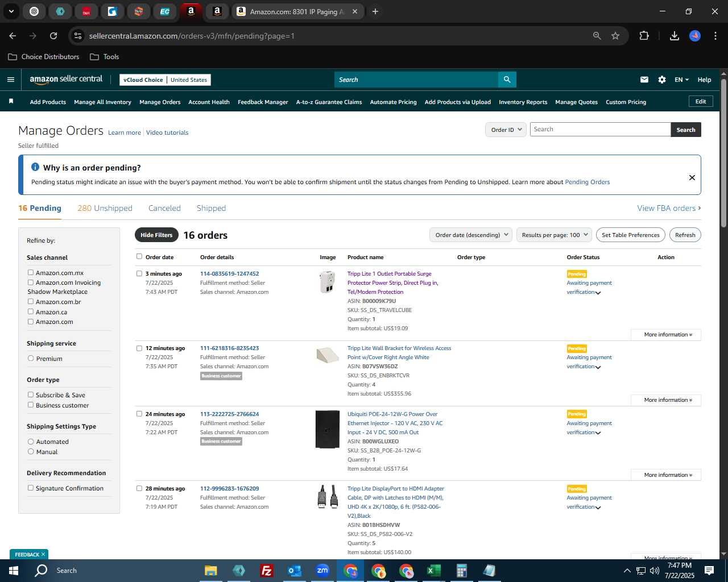Close the pending order info banner

pos(692,177)
